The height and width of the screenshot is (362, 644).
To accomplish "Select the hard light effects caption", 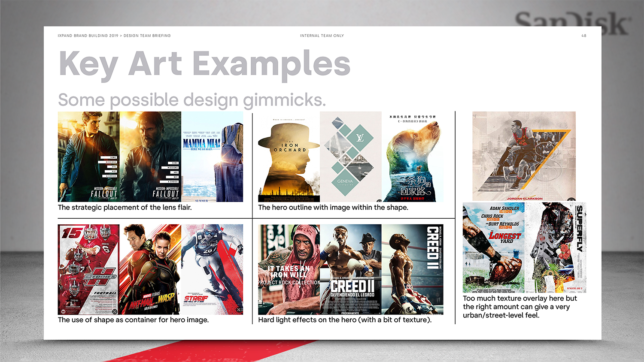I will [x=345, y=320].
